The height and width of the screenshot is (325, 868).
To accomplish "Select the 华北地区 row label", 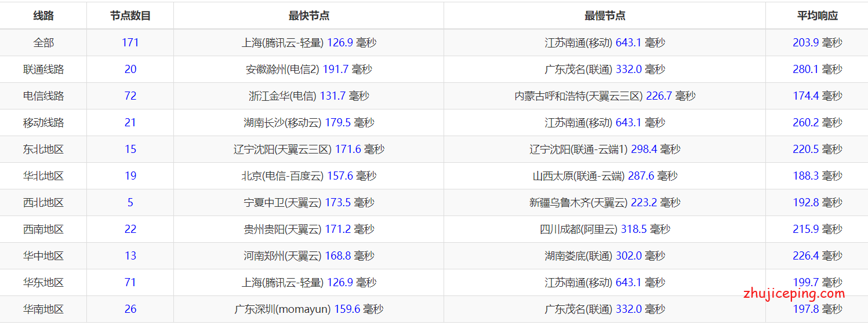I will point(43,176).
